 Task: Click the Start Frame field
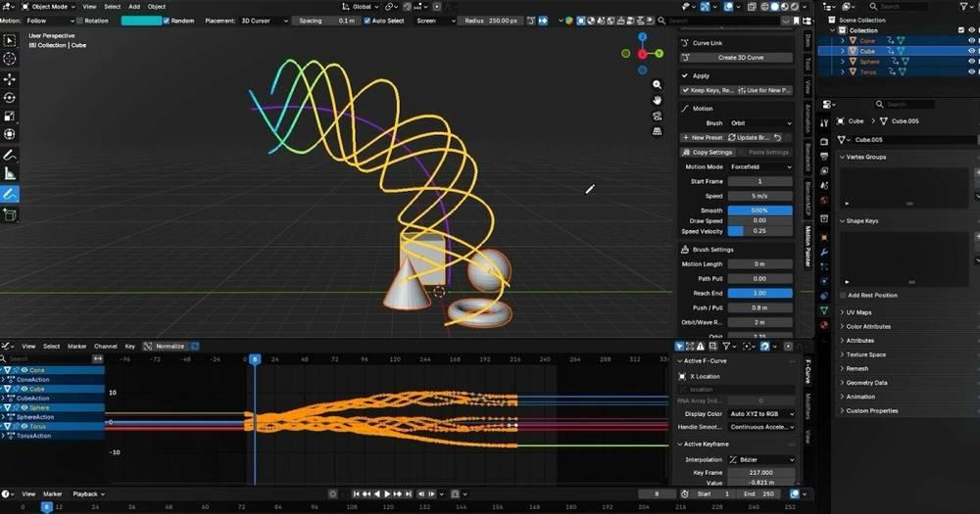[x=760, y=182]
